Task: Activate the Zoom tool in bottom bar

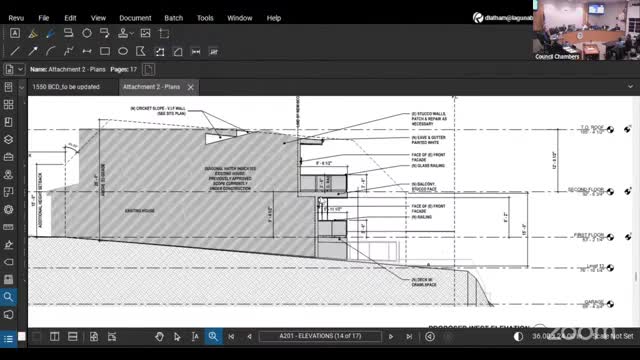Action: (213, 336)
